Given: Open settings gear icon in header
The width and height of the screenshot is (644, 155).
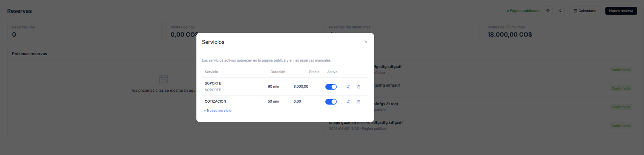Looking at the screenshot, I should click(x=548, y=11).
